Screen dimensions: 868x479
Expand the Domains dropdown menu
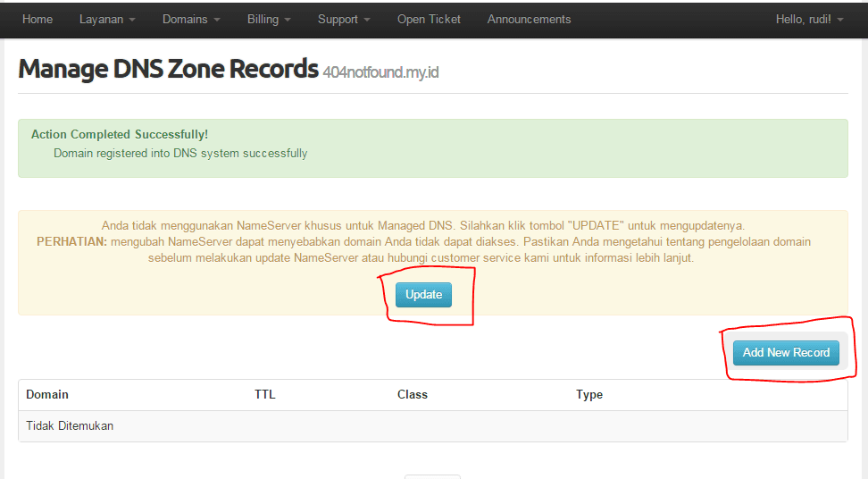coord(191,20)
